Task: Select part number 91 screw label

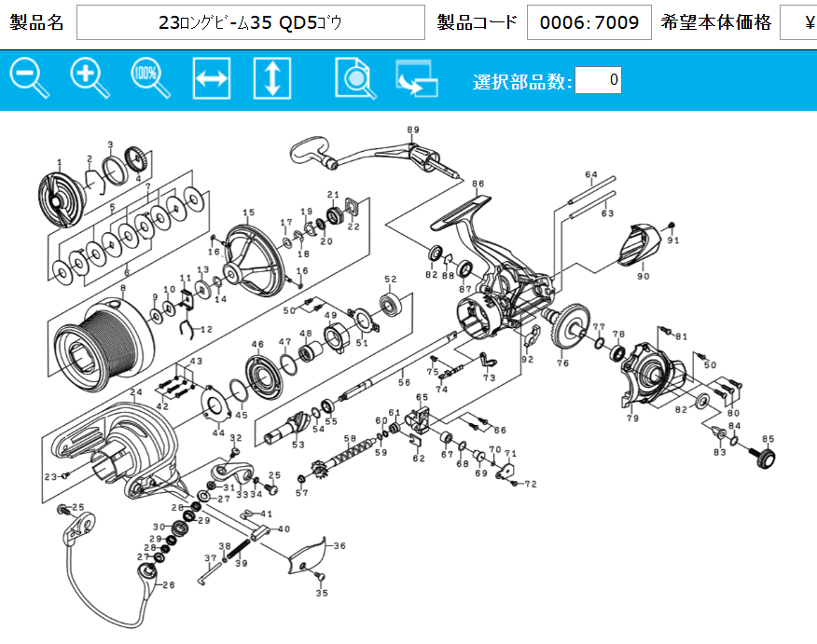Action: [673, 240]
